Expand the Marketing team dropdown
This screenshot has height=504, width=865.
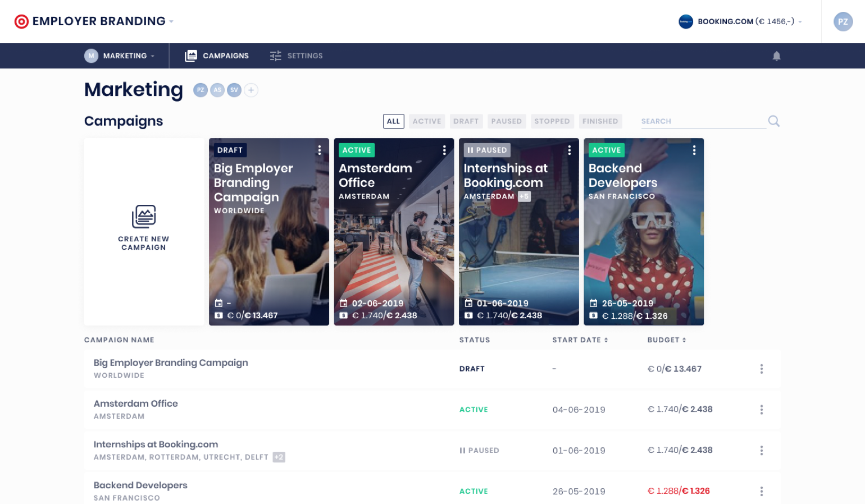pos(120,56)
